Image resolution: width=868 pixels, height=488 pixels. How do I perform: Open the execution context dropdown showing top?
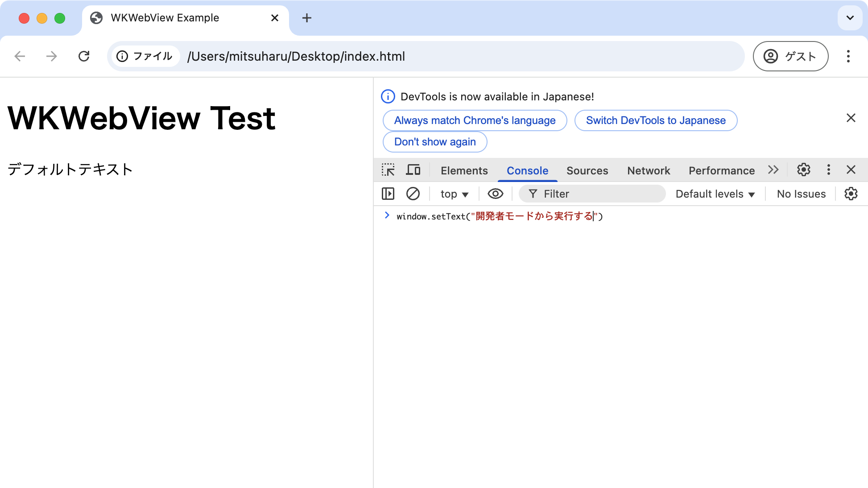[454, 194]
